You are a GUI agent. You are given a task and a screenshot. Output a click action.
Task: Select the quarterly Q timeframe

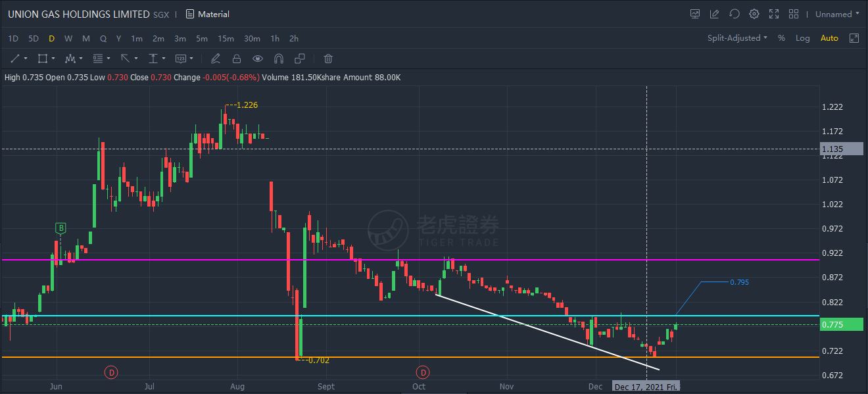[103, 38]
